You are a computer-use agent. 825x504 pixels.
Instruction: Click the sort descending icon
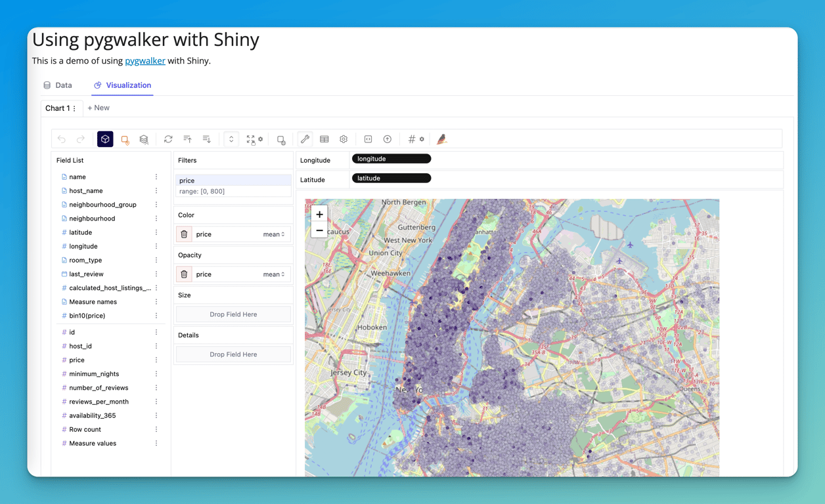[207, 139]
